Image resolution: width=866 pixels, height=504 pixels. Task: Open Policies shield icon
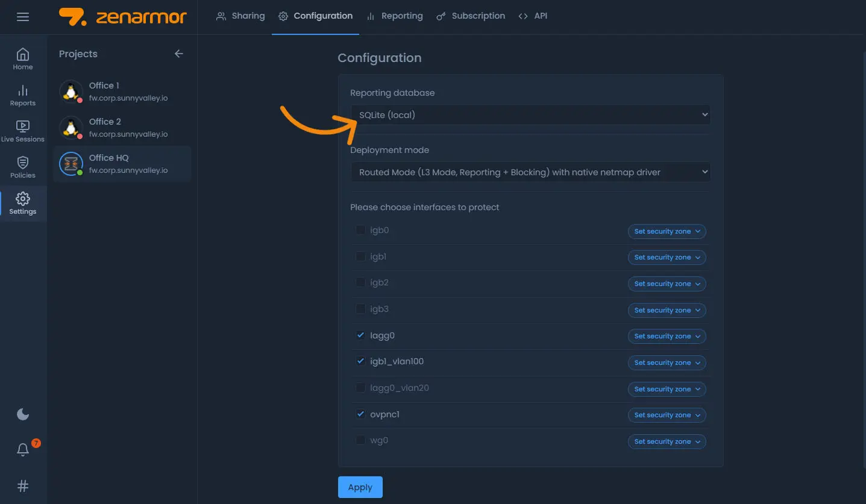point(23,167)
